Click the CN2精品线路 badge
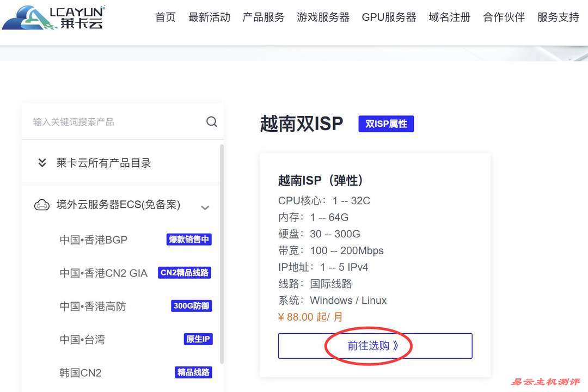This screenshot has width=588, height=392. coord(185,272)
